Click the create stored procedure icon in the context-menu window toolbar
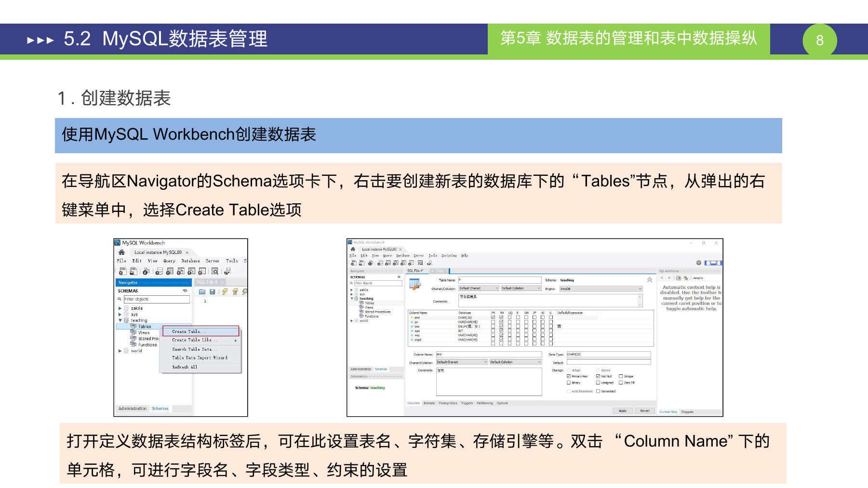 (x=191, y=271)
